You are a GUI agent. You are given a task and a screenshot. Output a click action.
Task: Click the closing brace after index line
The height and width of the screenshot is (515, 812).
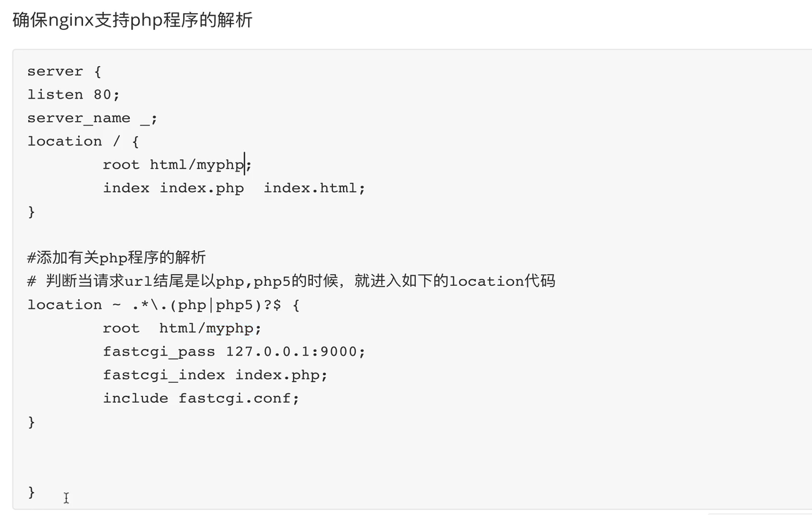pos(31,212)
